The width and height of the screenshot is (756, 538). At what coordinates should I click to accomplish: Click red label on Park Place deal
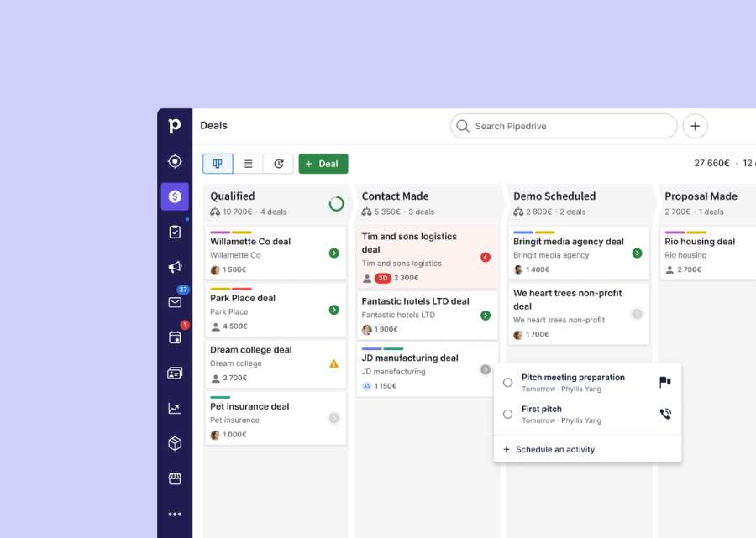click(x=242, y=289)
